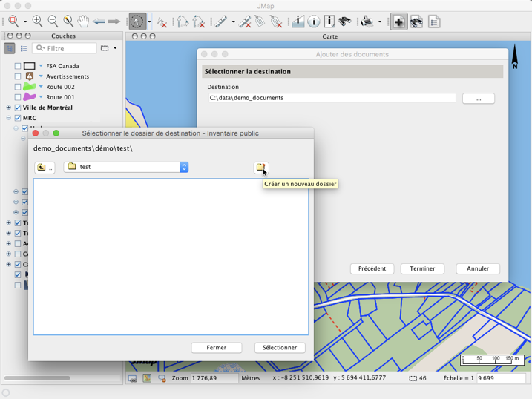Select the zoom in magnifier tool
This screenshot has height=399, width=532.
(37, 22)
